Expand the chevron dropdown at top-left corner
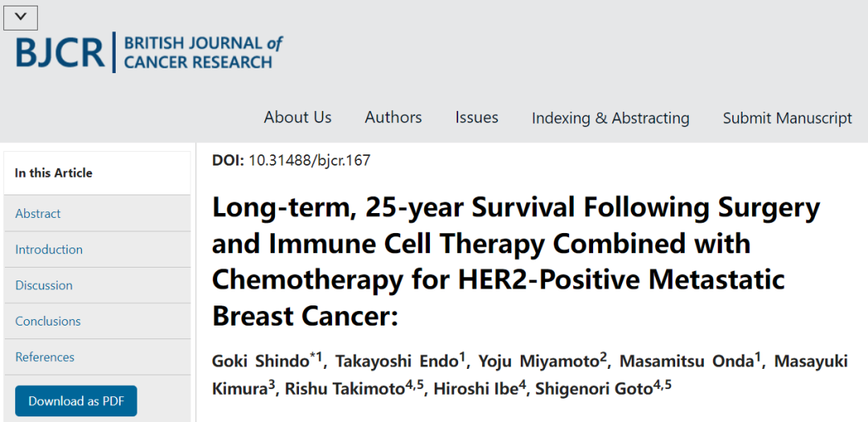 tap(20, 17)
